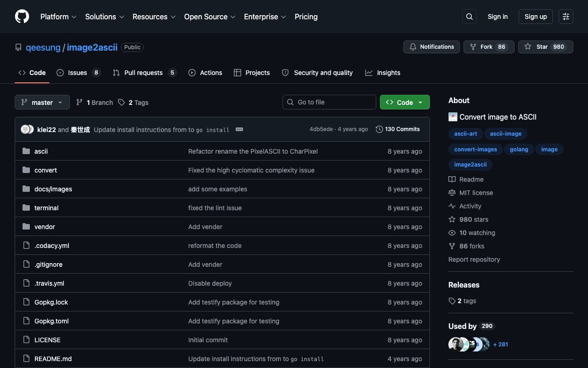Open appearance settings icon next to Sign up

(566, 17)
